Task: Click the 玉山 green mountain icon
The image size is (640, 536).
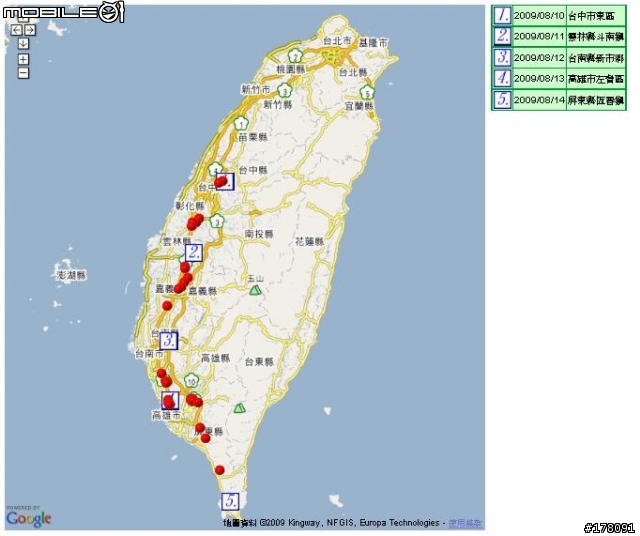Action: pyautogui.click(x=256, y=290)
